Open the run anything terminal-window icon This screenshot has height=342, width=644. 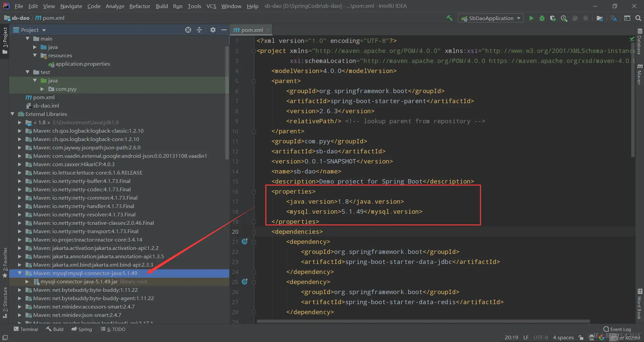(x=627, y=18)
